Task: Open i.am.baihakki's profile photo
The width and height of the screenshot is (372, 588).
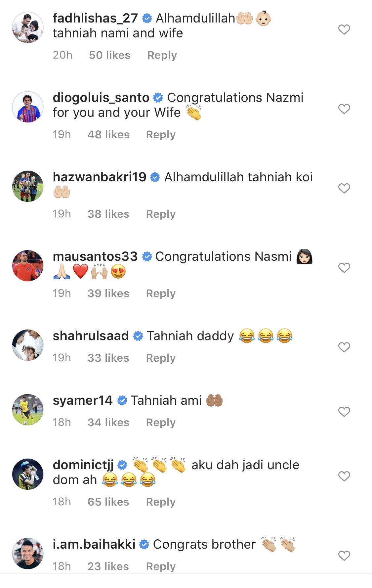Action: [x=28, y=554]
